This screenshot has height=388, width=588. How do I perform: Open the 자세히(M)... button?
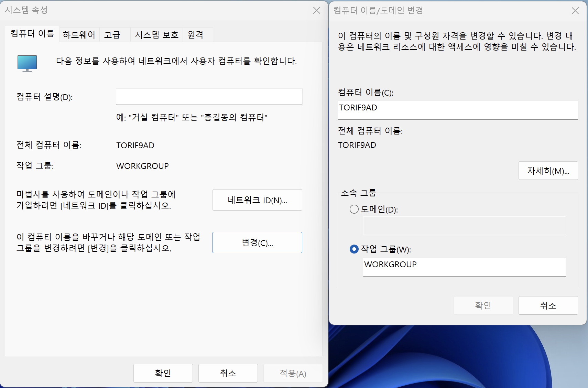coord(548,171)
